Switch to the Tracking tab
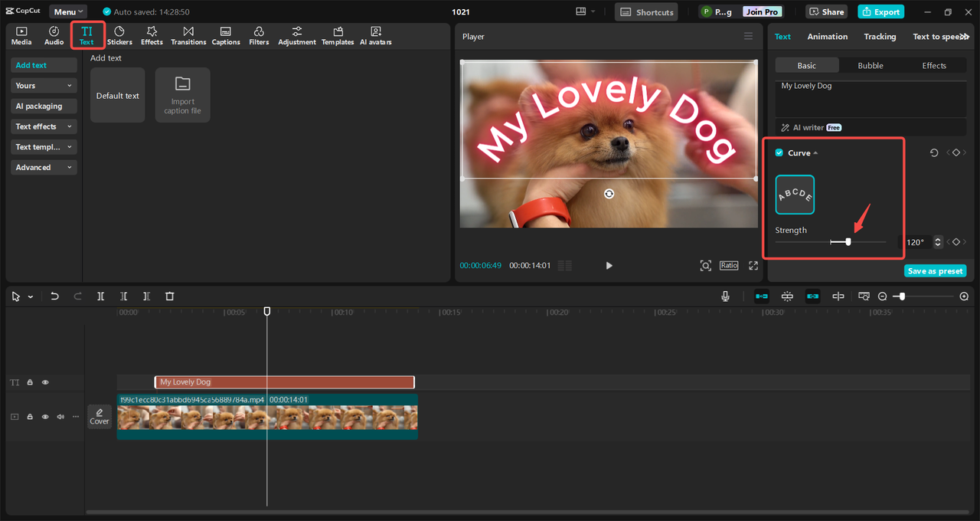 point(880,37)
